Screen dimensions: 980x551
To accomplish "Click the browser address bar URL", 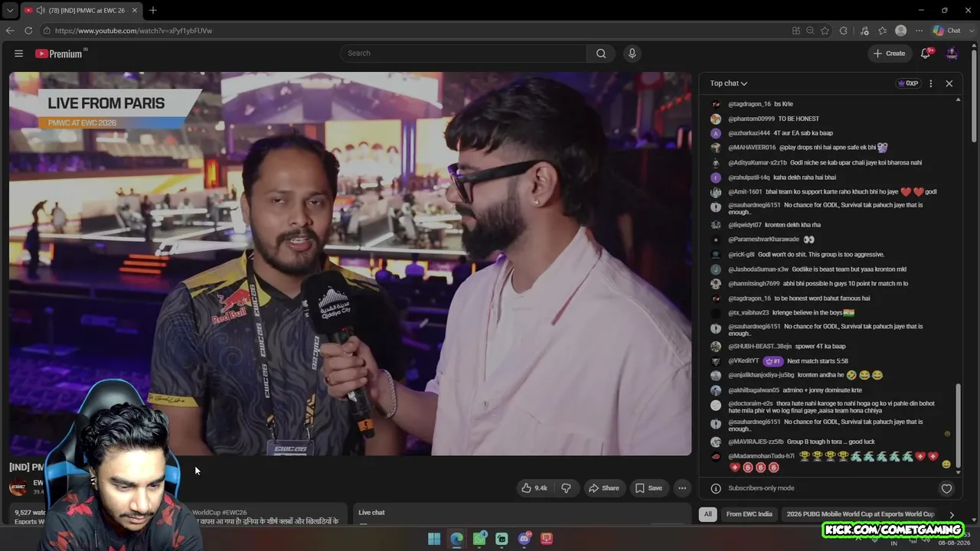I will point(133,31).
